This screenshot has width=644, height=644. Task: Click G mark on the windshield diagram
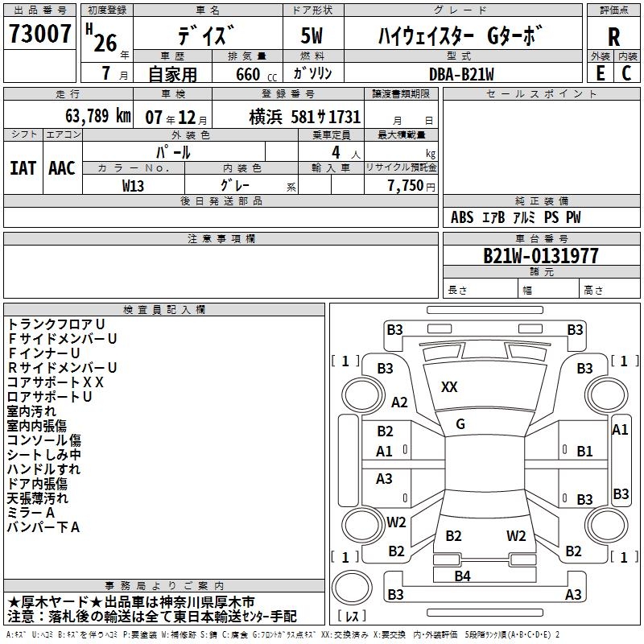pyautogui.click(x=460, y=424)
